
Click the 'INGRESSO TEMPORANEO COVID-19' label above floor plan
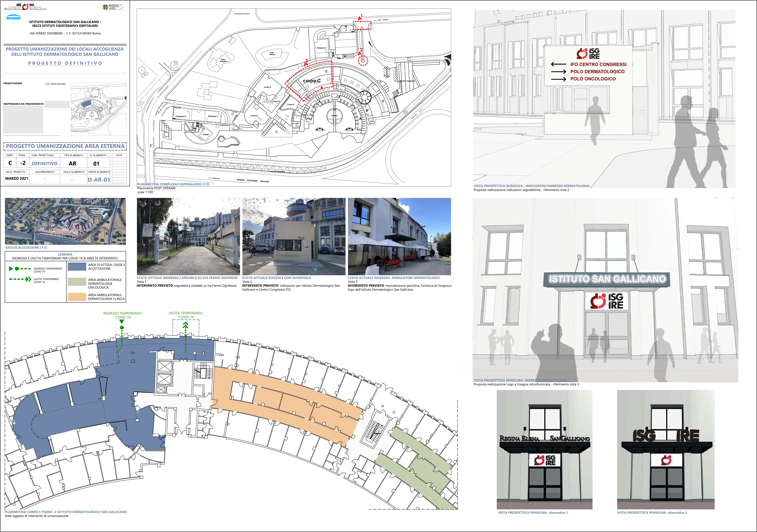122,315
